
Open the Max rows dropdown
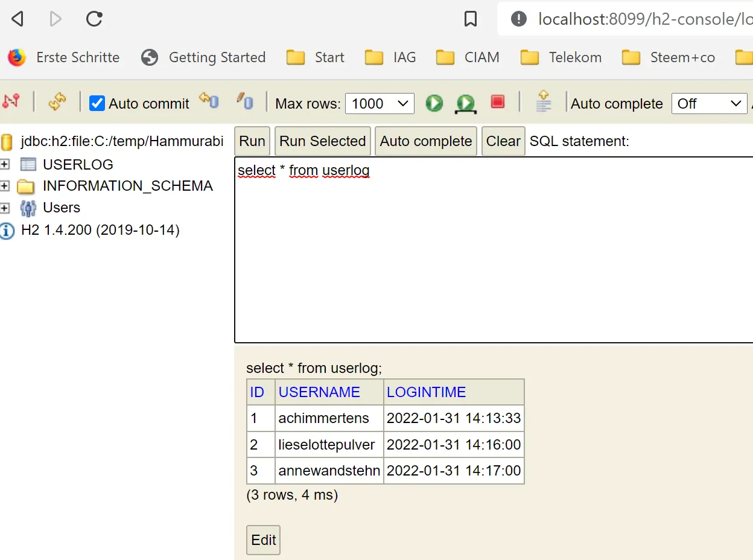[380, 103]
